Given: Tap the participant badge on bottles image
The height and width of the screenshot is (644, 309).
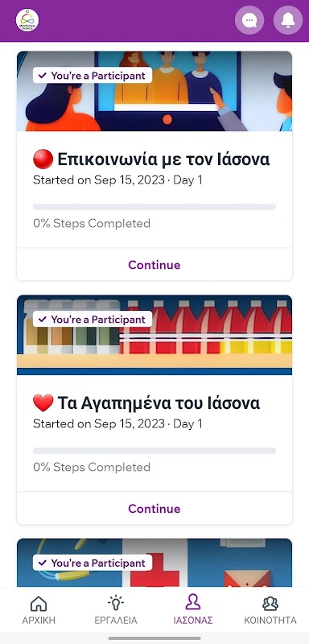Looking at the screenshot, I should click(x=93, y=319).
